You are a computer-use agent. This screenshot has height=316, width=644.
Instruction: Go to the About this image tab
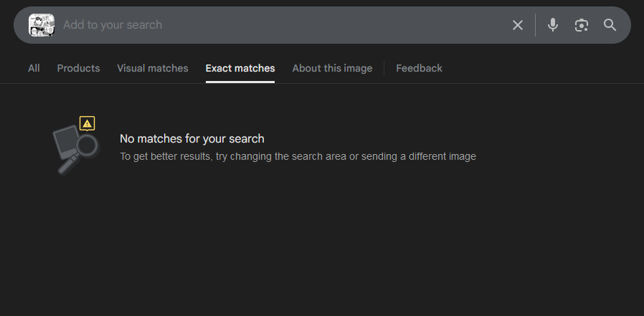332,68
